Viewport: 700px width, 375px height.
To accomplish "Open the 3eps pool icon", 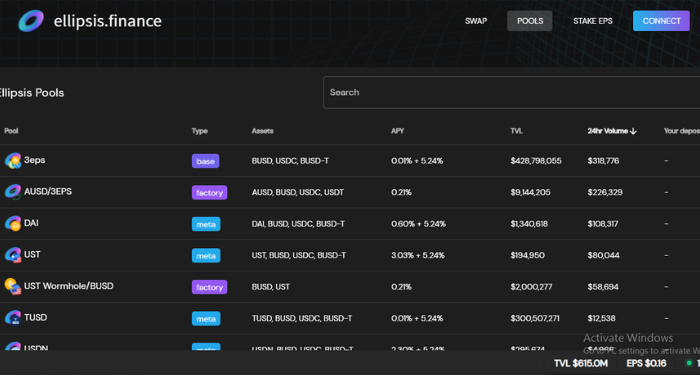I will [13, 161].
